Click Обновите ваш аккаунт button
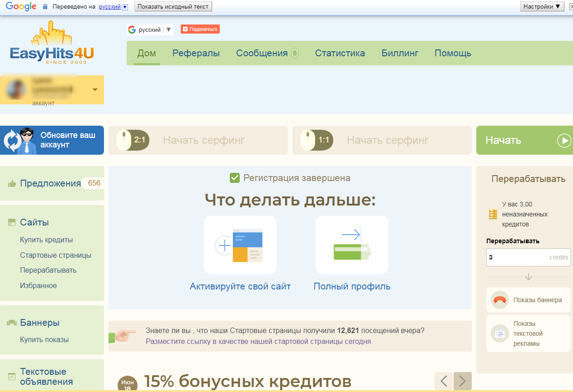Image resolution: width=573 pixels, height=392 pixels. point(52,140)
